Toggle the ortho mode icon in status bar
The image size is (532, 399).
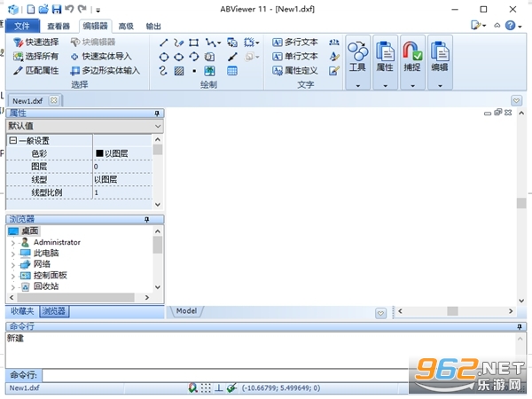pos(219,387)
